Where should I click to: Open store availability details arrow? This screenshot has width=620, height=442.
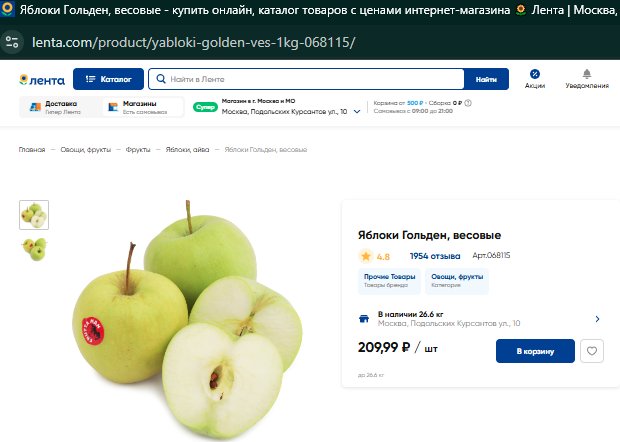[597, 319]
